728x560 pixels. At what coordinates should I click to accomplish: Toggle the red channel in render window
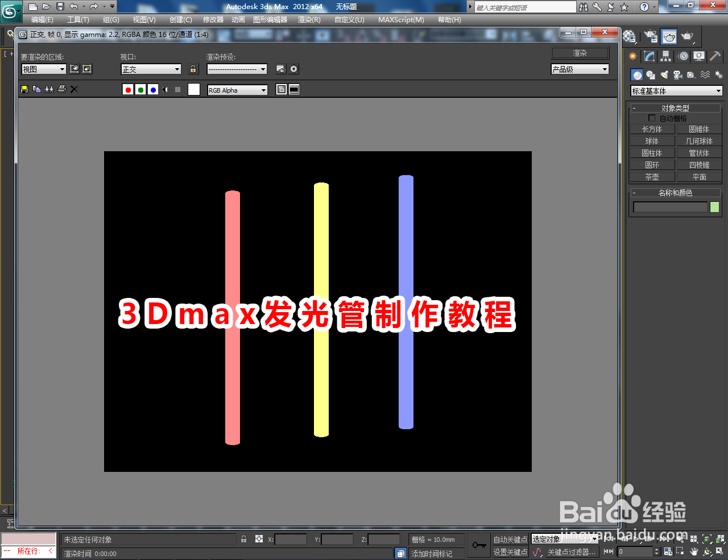[127, 89]
